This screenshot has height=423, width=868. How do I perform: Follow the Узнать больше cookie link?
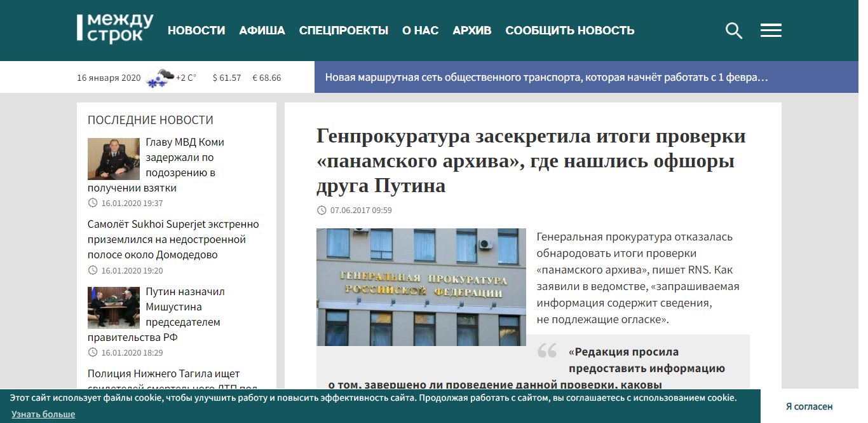(43, 414)
